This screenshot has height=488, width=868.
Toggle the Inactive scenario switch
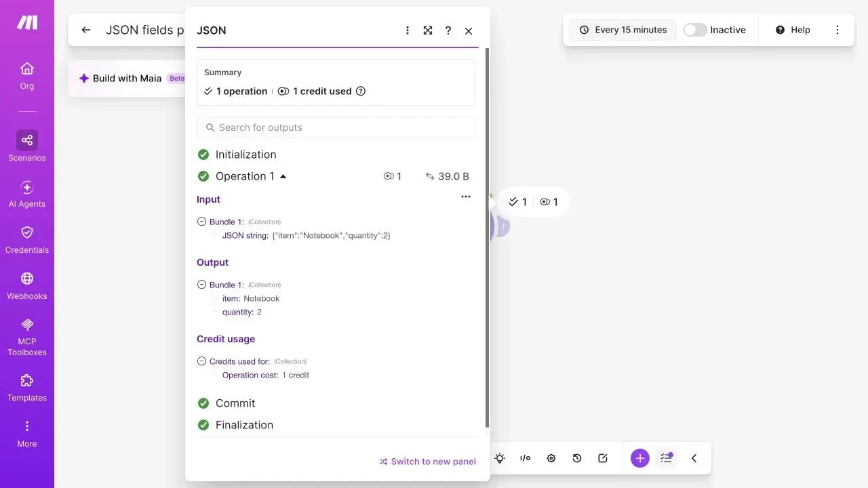(x=695, y=30)
